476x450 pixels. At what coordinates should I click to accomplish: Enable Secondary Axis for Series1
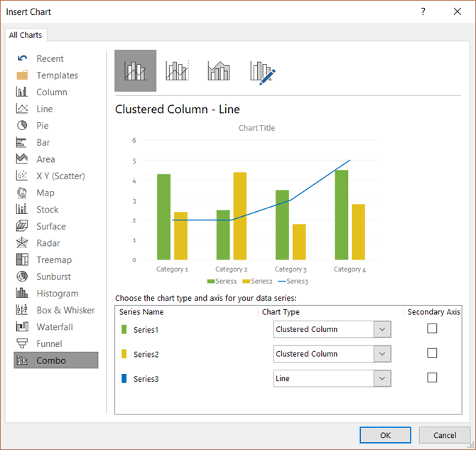click(432, 328)
